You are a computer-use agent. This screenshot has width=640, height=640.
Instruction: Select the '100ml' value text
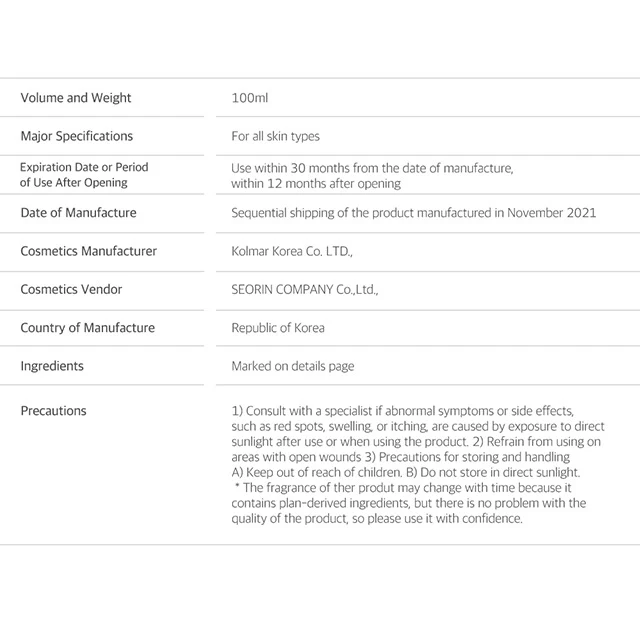pos(250,98)
